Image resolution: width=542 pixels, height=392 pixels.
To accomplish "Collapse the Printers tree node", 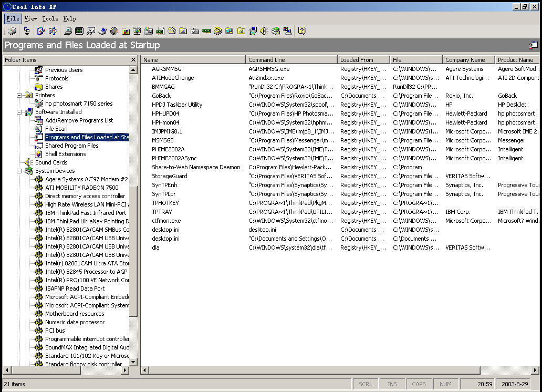I will 19,95.
